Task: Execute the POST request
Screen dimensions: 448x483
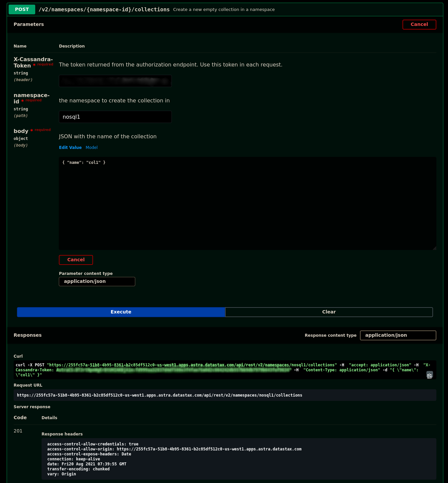Action: tap(121, 312)
